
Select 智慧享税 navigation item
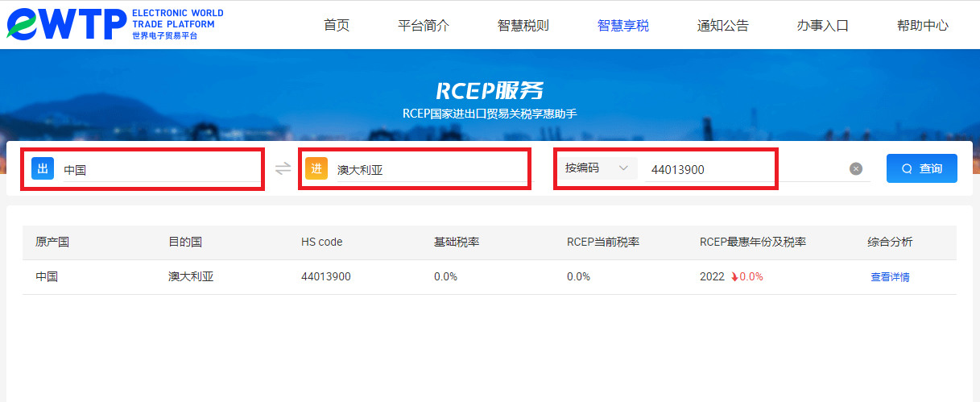click(x=623, y=25)
